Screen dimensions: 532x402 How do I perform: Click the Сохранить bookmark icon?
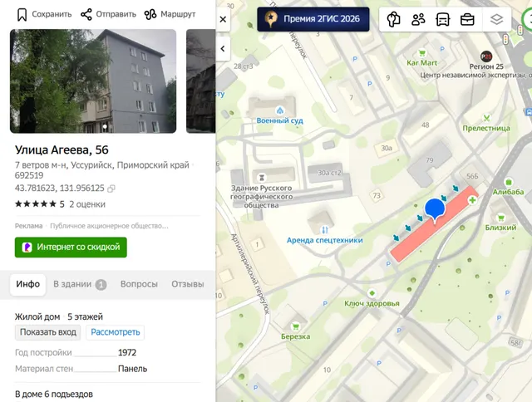coord(22,15)
